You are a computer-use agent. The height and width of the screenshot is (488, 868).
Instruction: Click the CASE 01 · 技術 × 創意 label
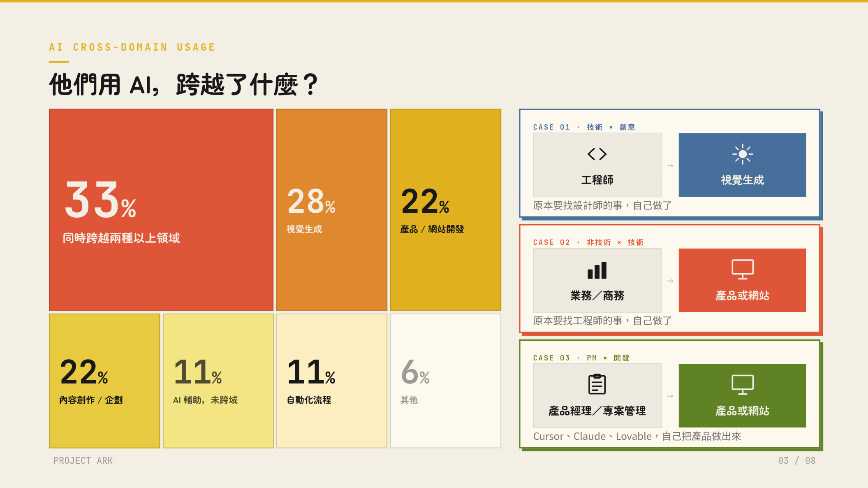click(584, 127)
